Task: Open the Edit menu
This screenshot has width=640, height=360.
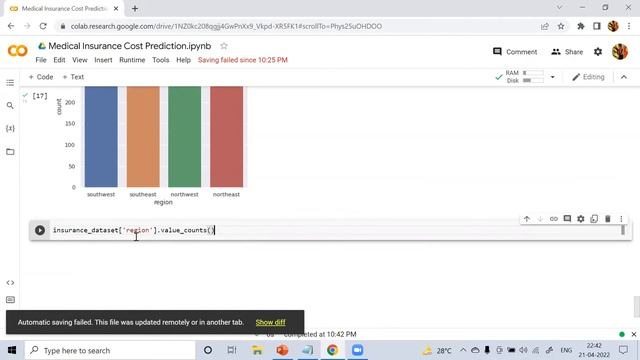Action: (x=59, y=60)
